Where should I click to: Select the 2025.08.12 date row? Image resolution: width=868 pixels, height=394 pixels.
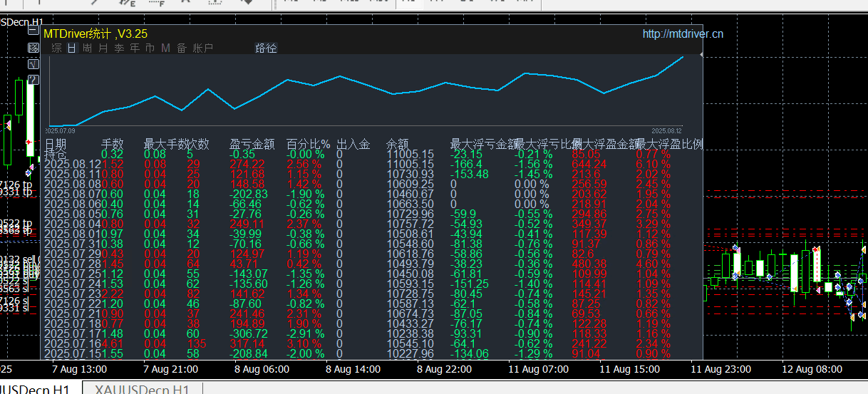click(72, 164)
